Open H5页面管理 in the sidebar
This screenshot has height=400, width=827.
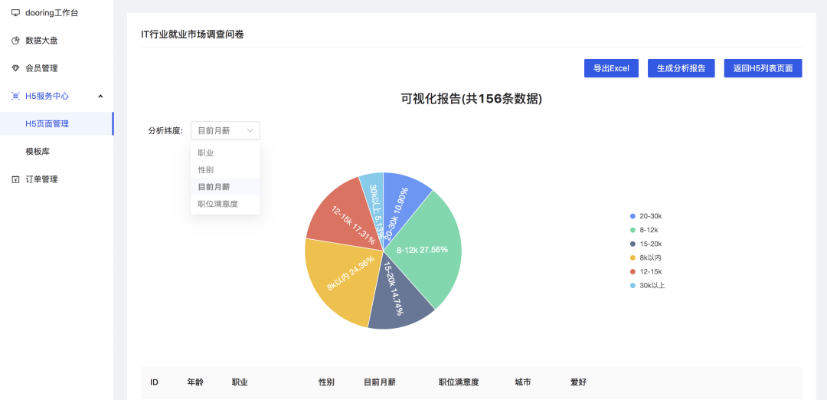click(x=47, y=124)
